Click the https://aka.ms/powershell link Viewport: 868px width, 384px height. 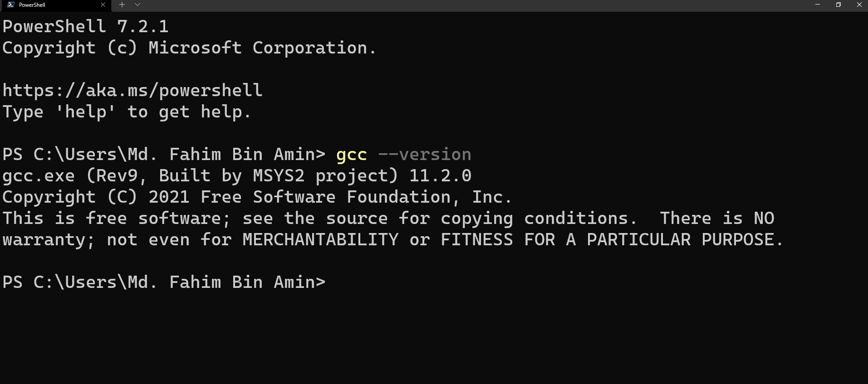pyautogui.click(x=132, y=91)
